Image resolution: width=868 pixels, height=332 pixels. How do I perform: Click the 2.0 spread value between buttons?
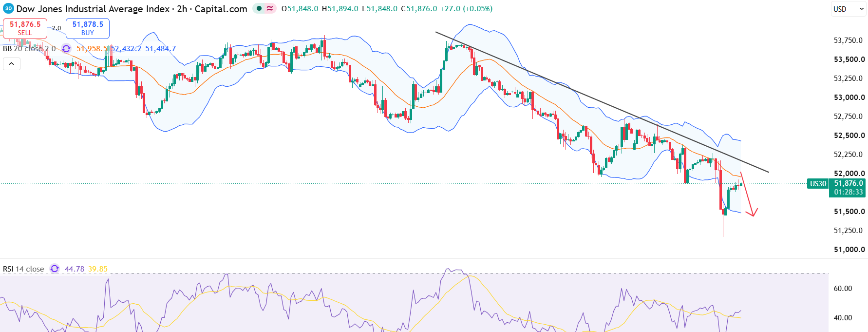coord(57,28)
